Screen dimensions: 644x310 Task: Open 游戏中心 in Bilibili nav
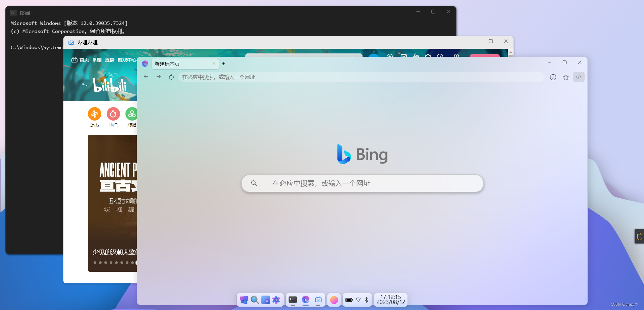(x=127, y=60)
